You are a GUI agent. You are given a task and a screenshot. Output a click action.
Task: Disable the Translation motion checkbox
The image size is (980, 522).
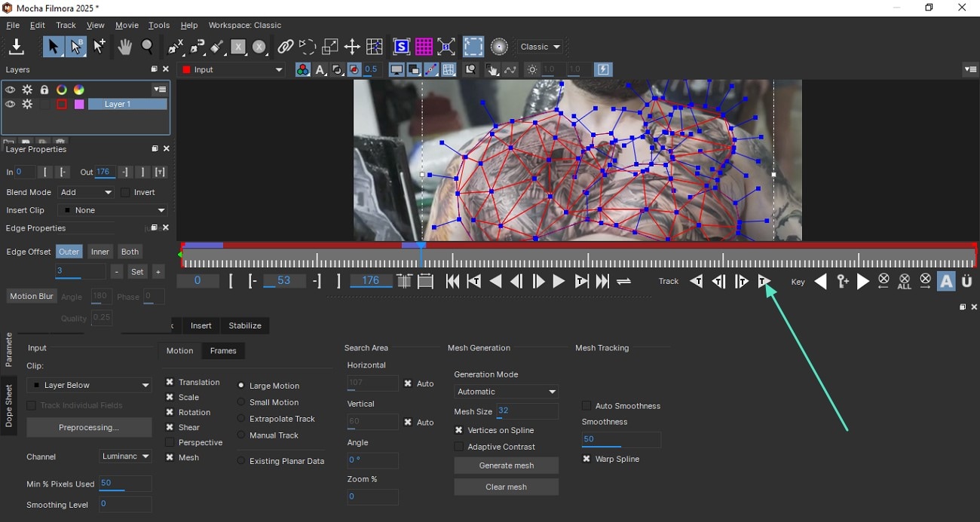(x=170, y=383)
